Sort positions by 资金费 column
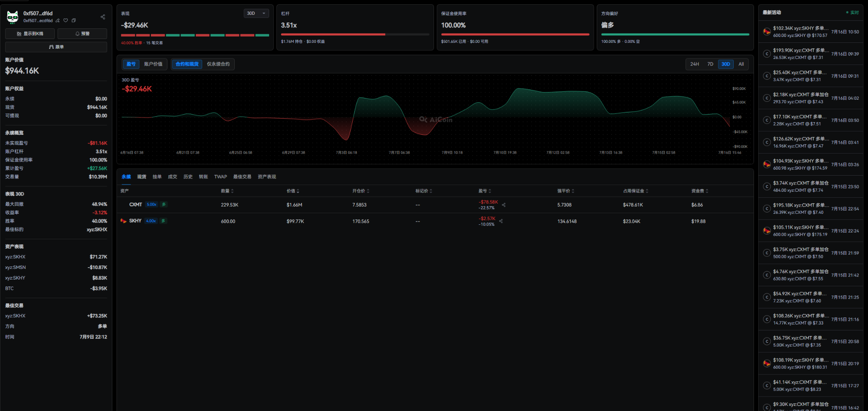This screenshot has width=868, height=411. [700, 191]
